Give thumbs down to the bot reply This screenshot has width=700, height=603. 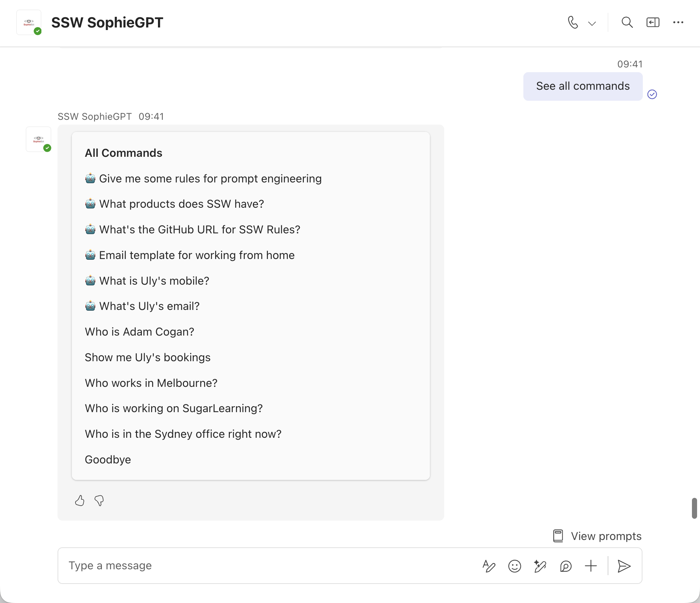pos(99,500)
